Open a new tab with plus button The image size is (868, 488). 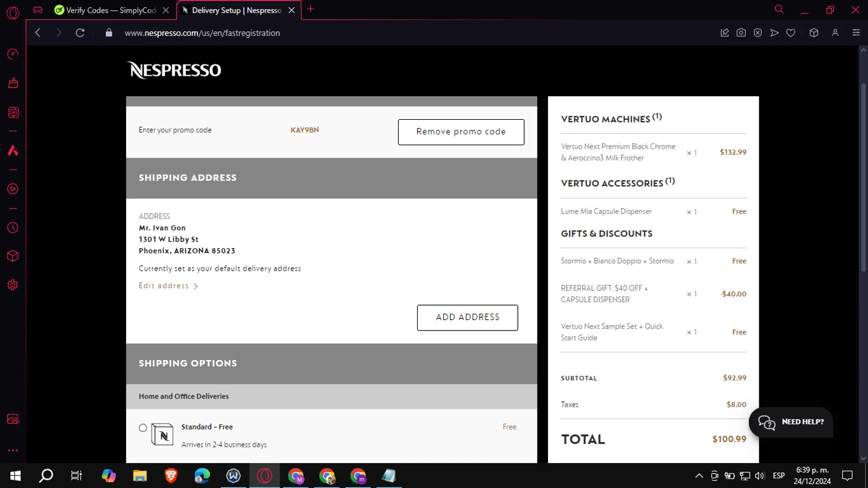[311, 9]
